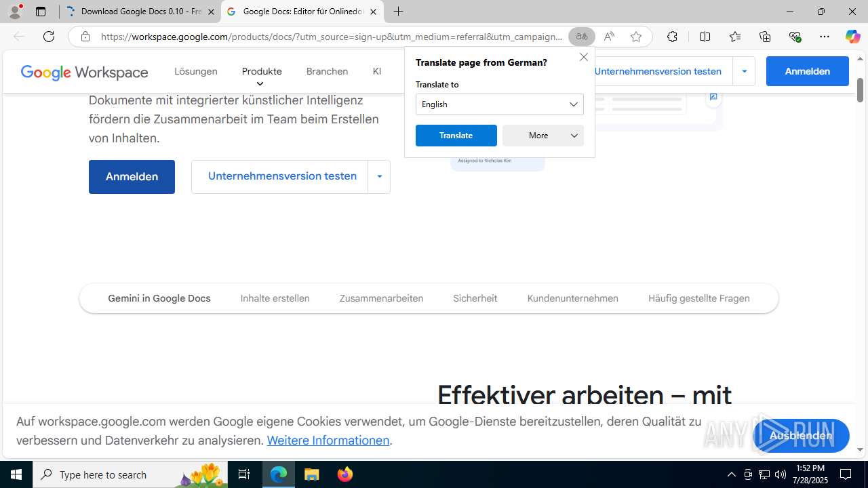
Task: Click the dark blue Anmelden button
Action: click(x=132, y=177)
